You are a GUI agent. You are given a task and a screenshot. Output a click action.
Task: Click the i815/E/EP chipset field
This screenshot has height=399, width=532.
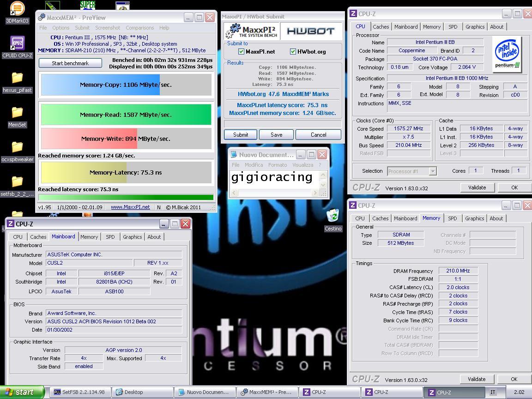click(x=114, y=273)
